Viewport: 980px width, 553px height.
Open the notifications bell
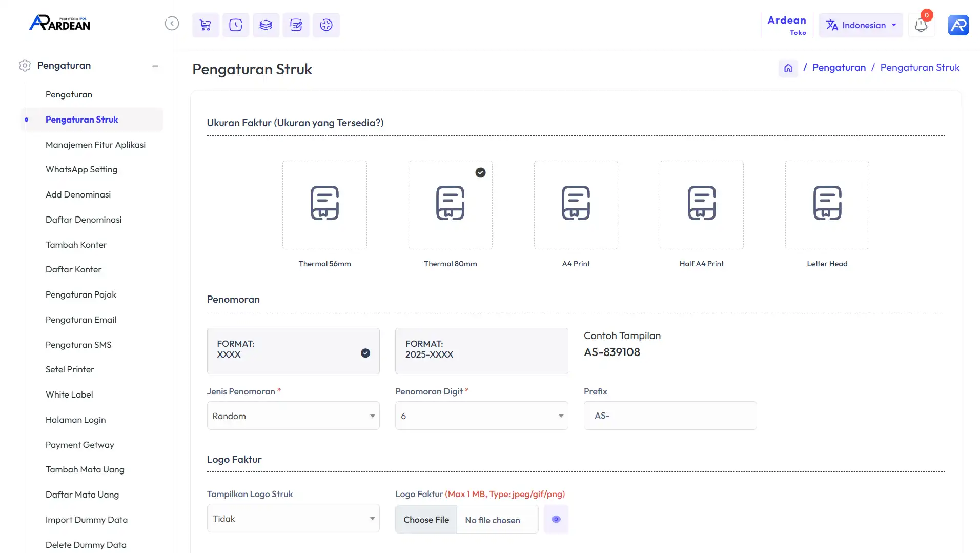point(921,25)
